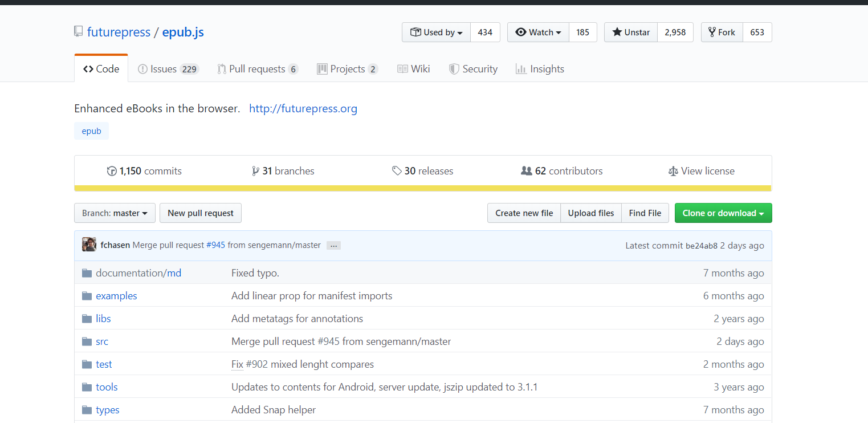Image resolution: width=868 pixels, height=423 pixels.
Task: Open the Clone or download dropdown
Action: pyautogui.click(x=723, y=213)
